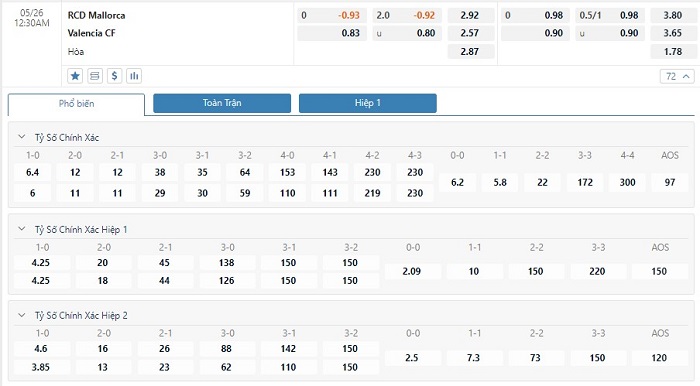Select first-half draw odds 1.78

pos(673,51)
